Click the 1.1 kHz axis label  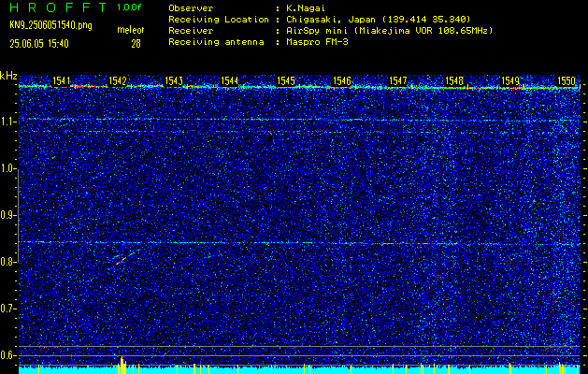tap(7, 122)
